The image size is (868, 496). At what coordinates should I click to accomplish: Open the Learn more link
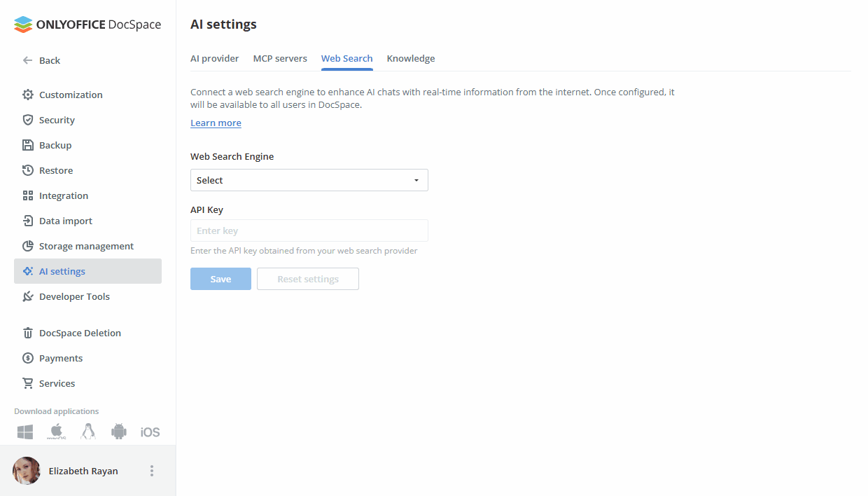[x=216, y=123]
